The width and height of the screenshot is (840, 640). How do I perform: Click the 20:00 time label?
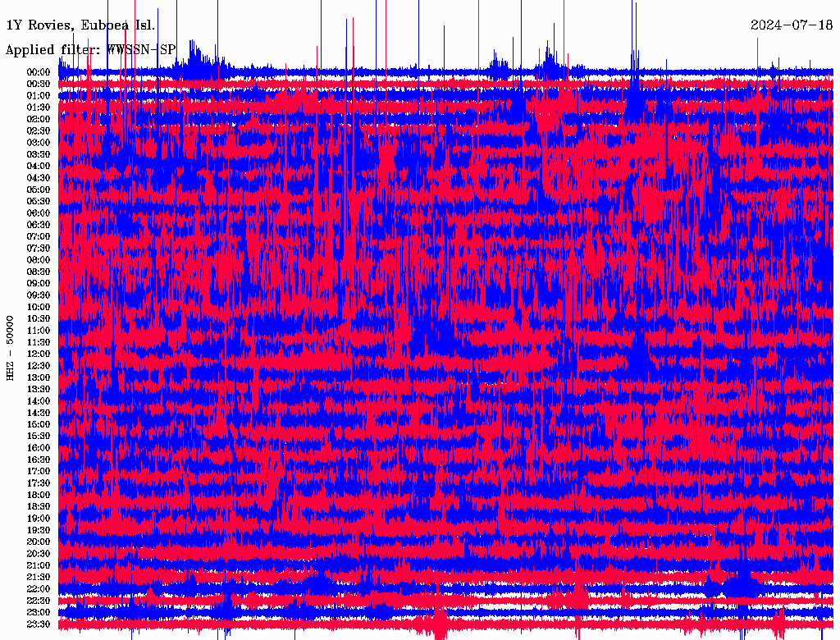39,542
